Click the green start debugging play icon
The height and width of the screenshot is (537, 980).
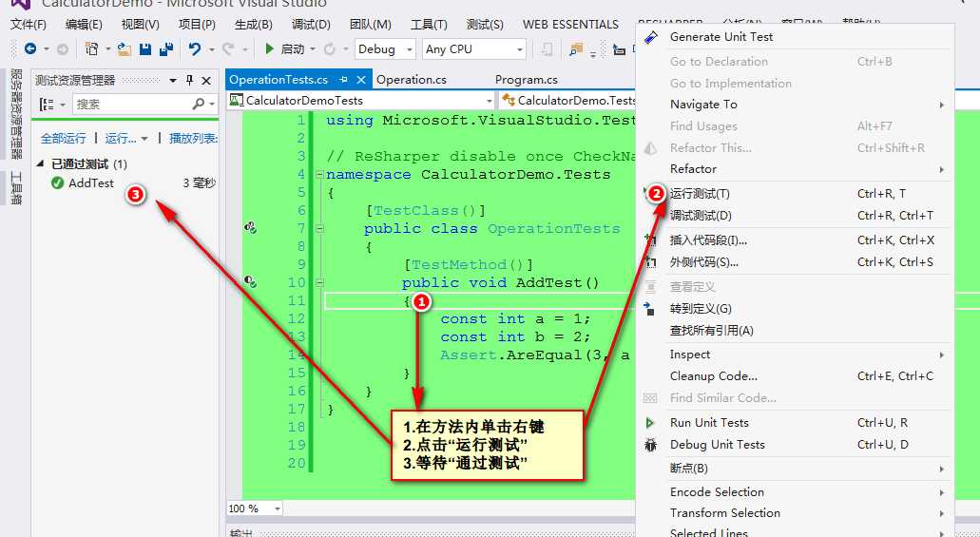click(269, 48)
